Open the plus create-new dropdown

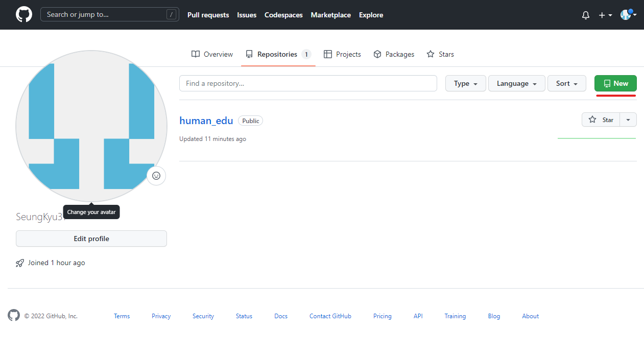click(x=605, y=15)
